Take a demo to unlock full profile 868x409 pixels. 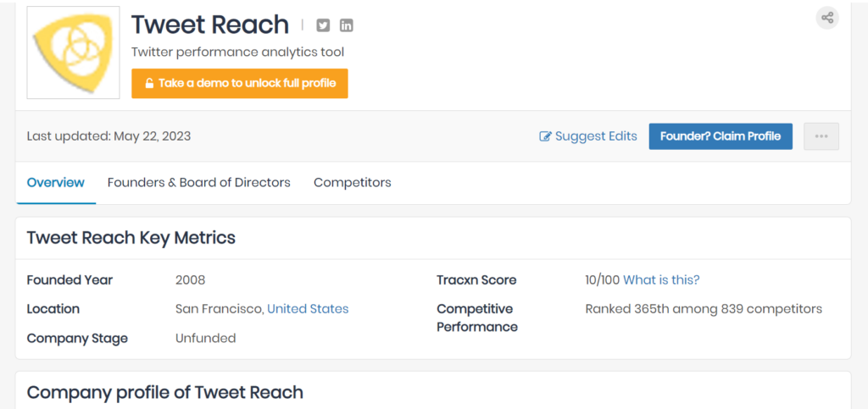239,83
